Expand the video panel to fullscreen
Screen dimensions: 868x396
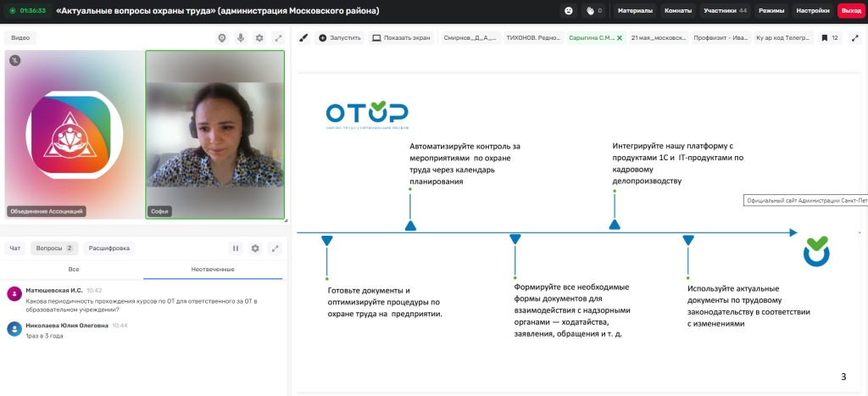click(x=278, y=38)
